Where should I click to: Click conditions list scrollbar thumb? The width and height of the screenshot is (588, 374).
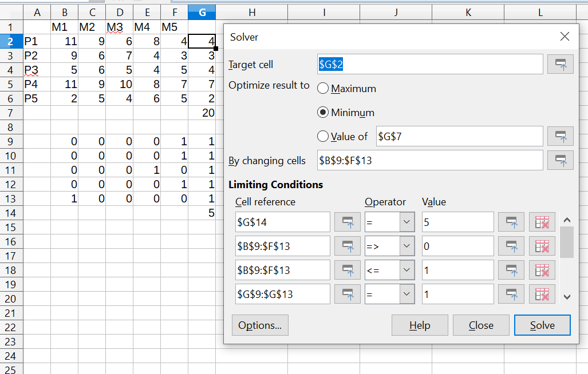(x=567, y=242)
